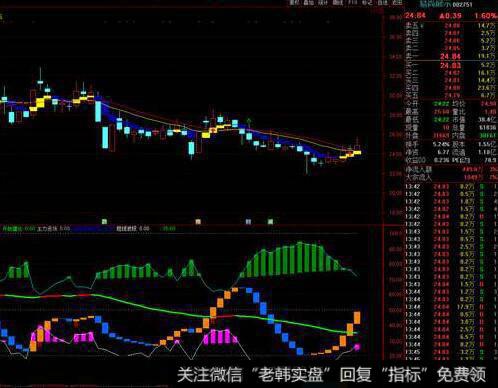Click the green up-arrow signal on the K-line chart
Screen dimensions: 498x388
[248, 120]
